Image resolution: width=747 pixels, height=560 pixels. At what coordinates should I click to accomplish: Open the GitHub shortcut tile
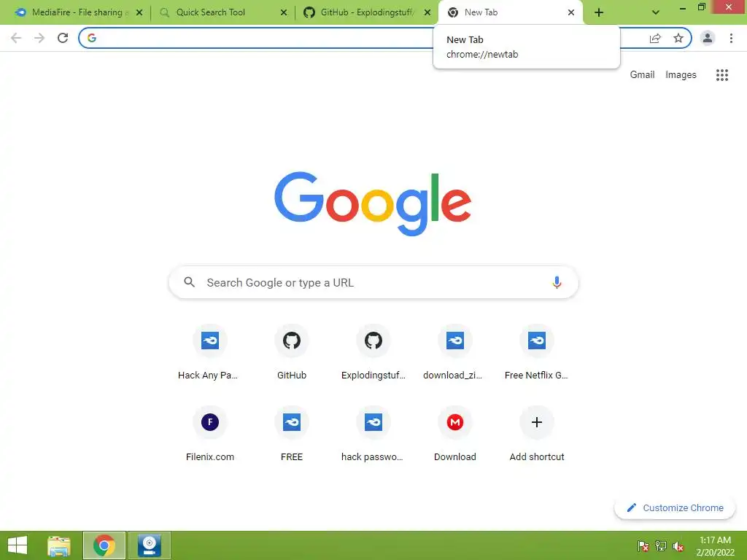pyautogui.click(x=292, y=352)
